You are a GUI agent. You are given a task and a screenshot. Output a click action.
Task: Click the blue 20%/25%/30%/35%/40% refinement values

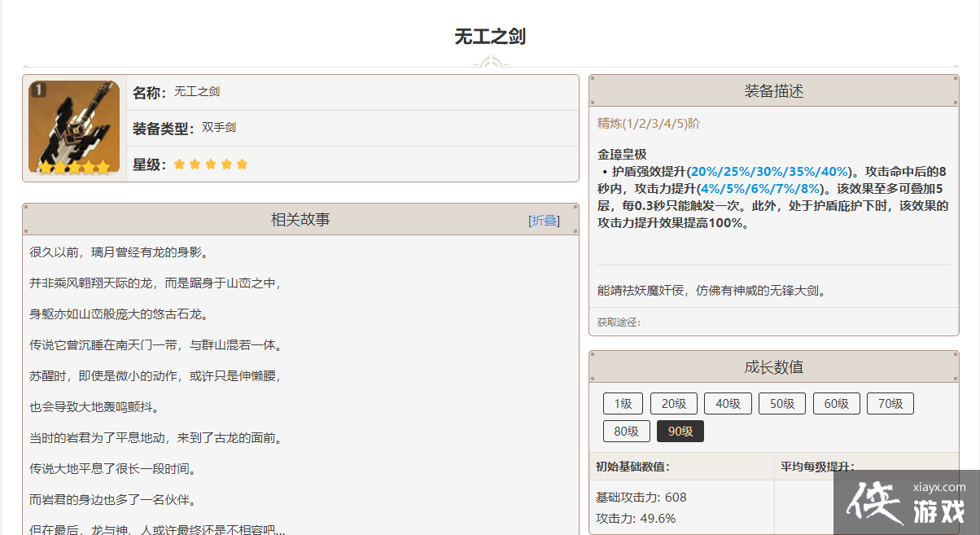(769, 172)
